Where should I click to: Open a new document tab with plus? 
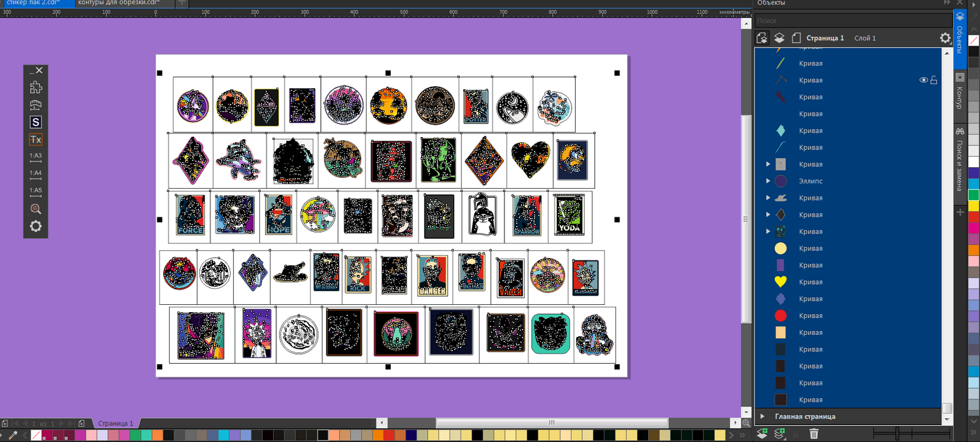tap(182, 3)
